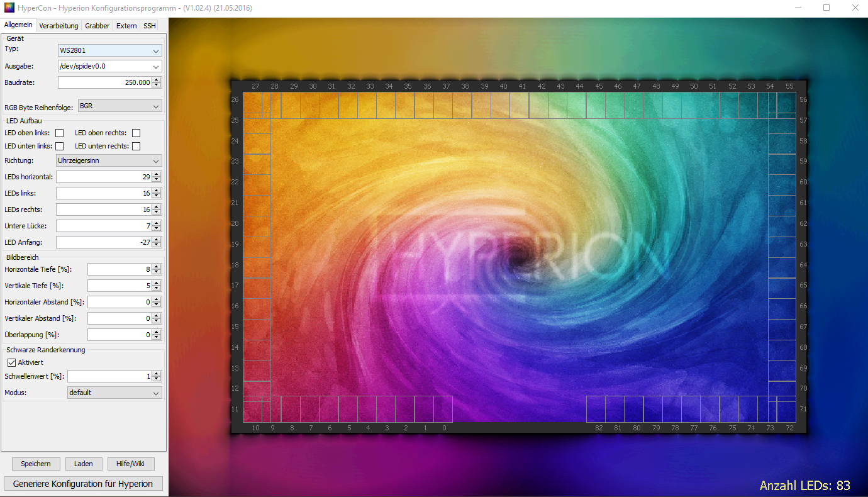Decrease LEDs rechts with down arrow
The height and width of the screenshot is (497, 868).
tap(157, 213)
